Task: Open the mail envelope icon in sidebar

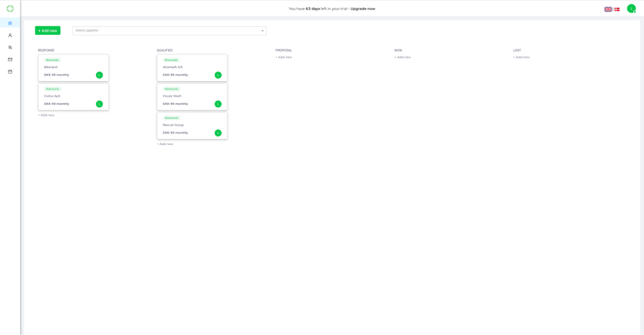Action: click(x=10, y=59)
